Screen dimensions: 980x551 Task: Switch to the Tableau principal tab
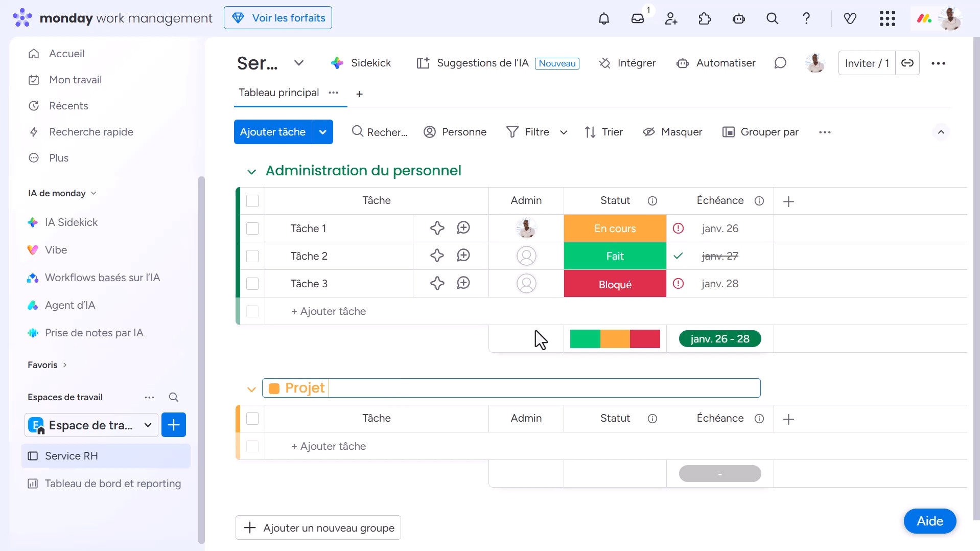pos(278,93)
